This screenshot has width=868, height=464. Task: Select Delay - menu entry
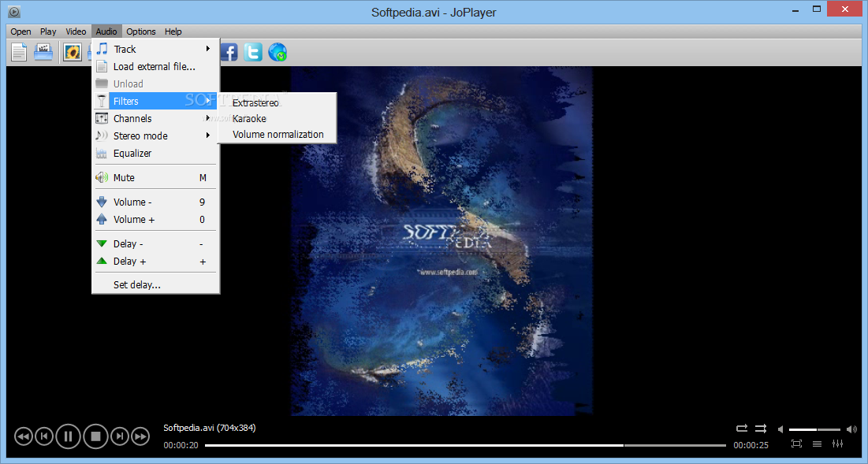point(155,244)
